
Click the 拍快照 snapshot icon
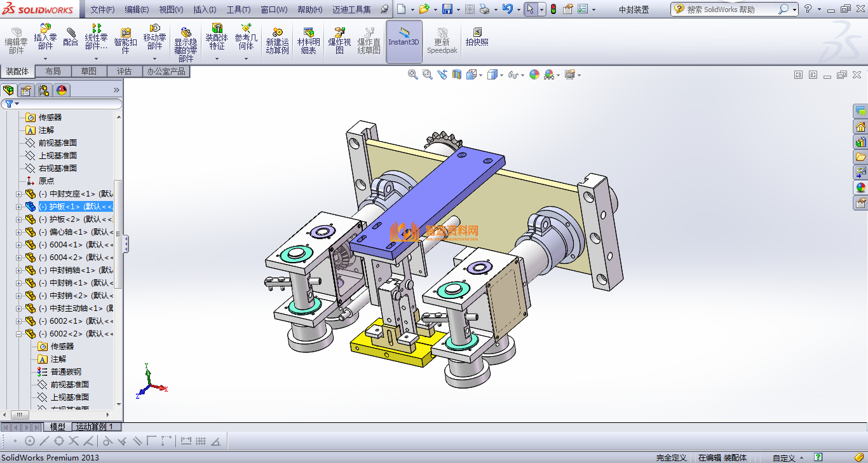(477, 37)
